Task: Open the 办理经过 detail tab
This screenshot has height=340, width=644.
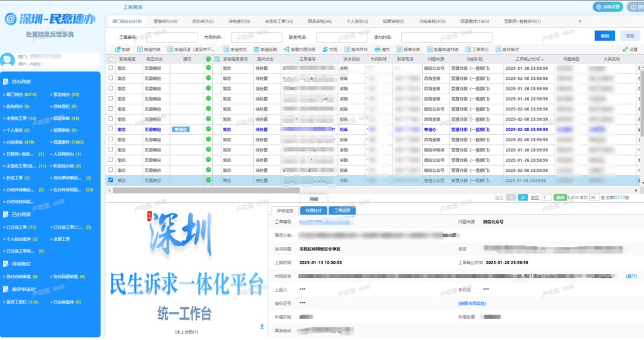Action: point(314,211)
